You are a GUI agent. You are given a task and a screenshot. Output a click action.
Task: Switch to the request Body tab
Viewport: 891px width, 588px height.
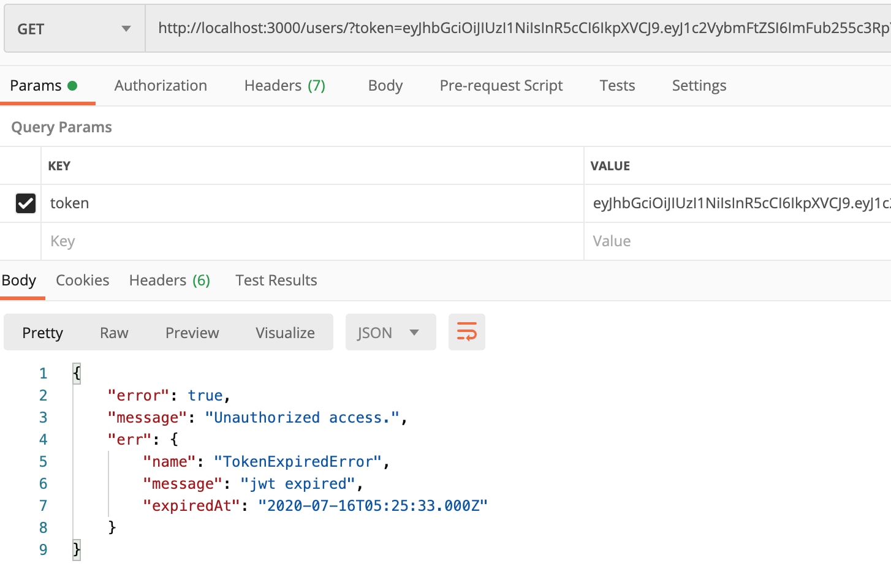coord(385,86)
